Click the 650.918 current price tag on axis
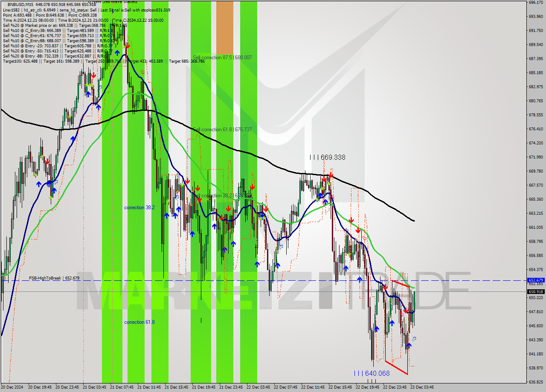Image resolution: width=546 pixels, height=392 pixels. coord(536,291)
